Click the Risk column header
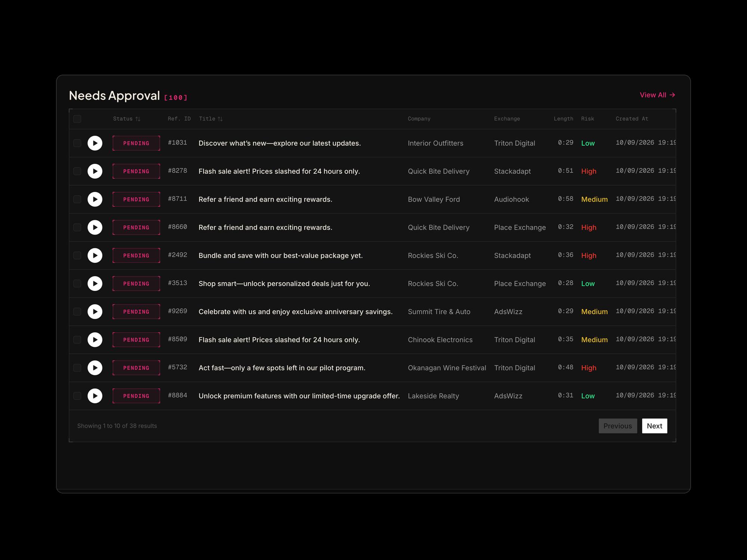 [x=588, y=119]
